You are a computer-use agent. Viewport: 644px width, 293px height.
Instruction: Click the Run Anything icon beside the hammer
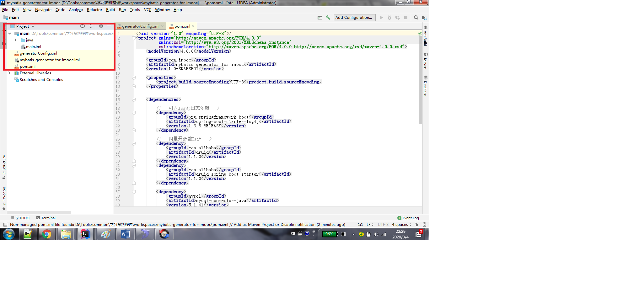[x=320, y=18]
